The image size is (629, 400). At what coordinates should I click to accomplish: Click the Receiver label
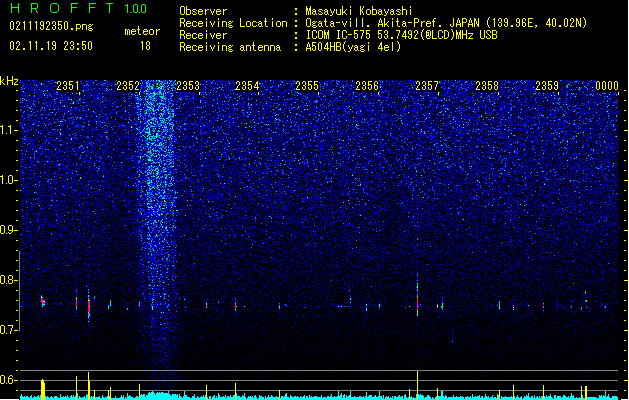(203, 35)
